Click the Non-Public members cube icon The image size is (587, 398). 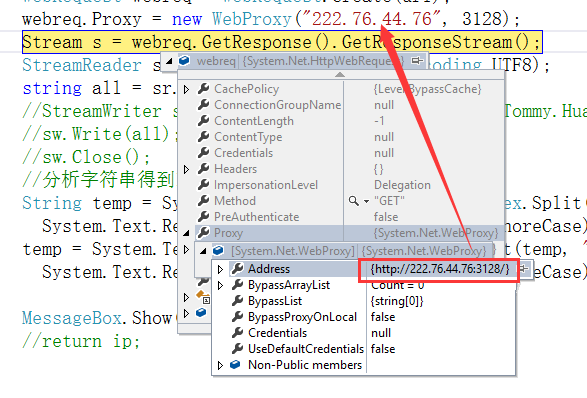[x=235, y=364]
